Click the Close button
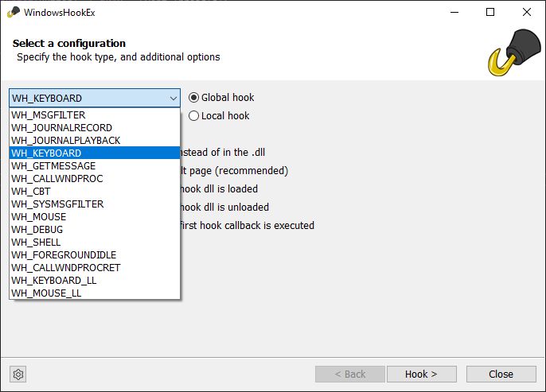The width and height of the screenshot is (546, 392). 501,375
